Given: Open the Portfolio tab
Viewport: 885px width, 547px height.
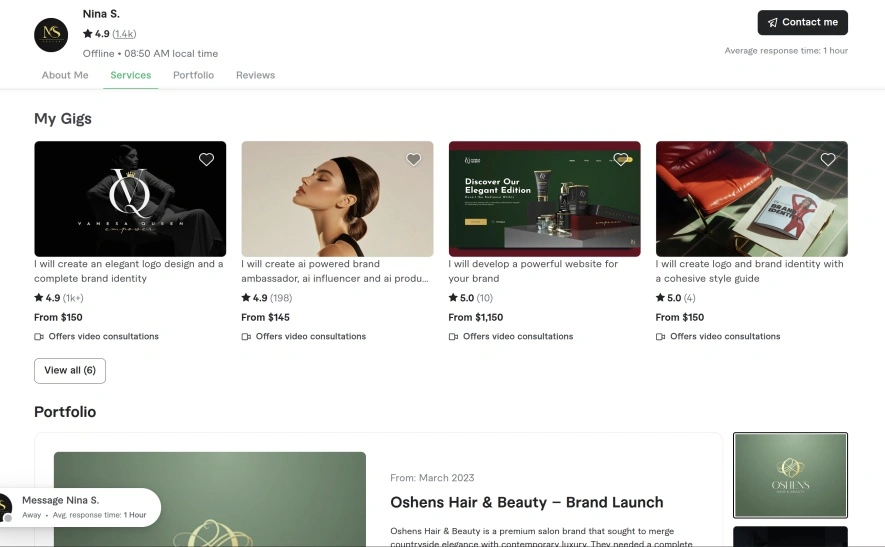Looking at the screenshot, I should pos(193,75).
